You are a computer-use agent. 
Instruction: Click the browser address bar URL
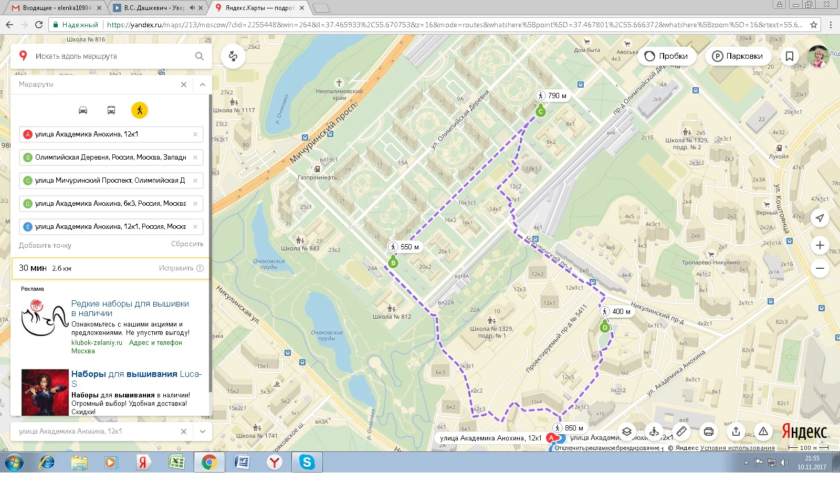click(x=454, y=25)
